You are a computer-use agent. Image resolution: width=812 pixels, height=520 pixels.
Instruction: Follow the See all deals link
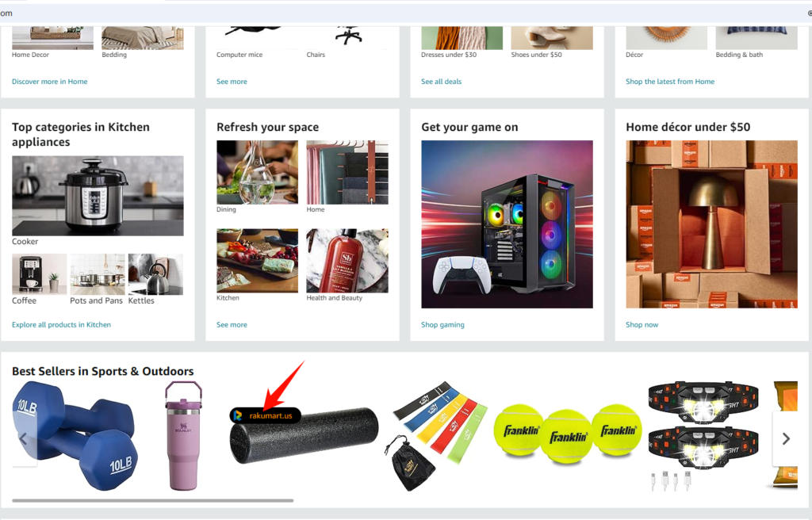pyautogui.click(x=441, y=82)
